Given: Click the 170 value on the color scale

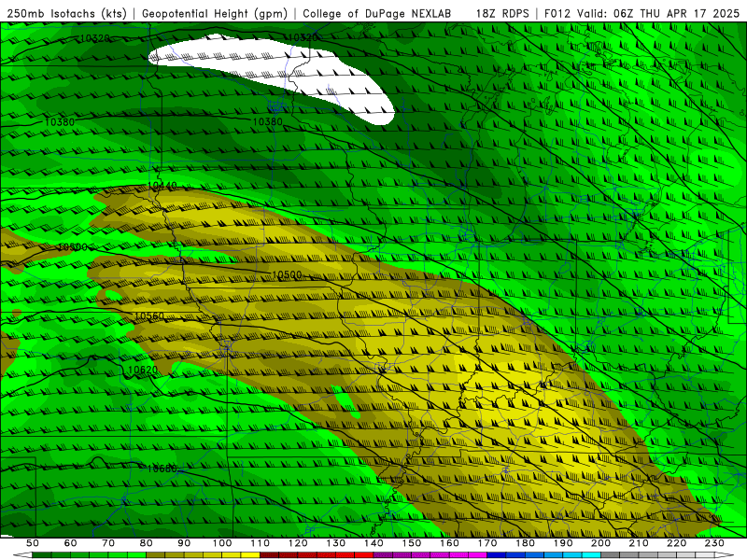Looking at the screenshot, I should pyautogui.click(x=487, y=543).
